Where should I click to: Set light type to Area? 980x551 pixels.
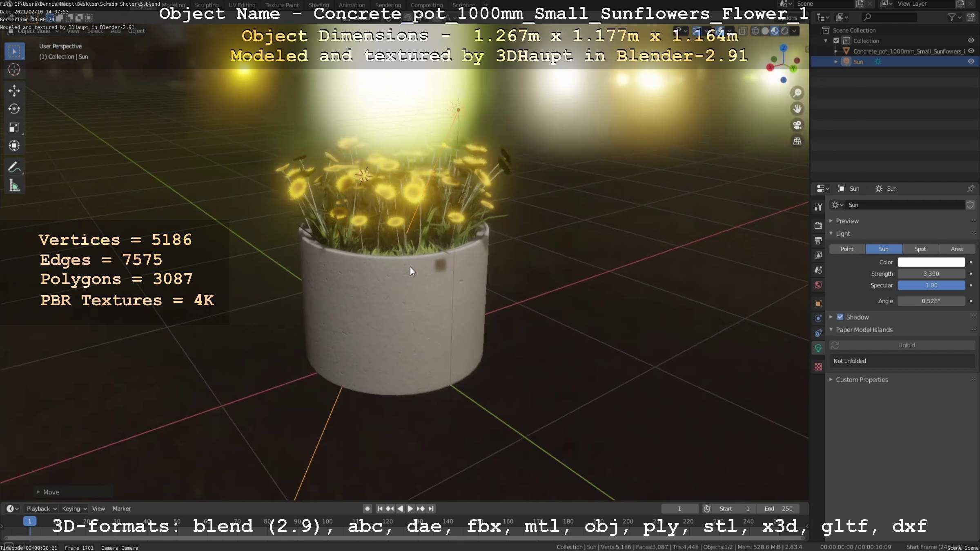point(957,249)
